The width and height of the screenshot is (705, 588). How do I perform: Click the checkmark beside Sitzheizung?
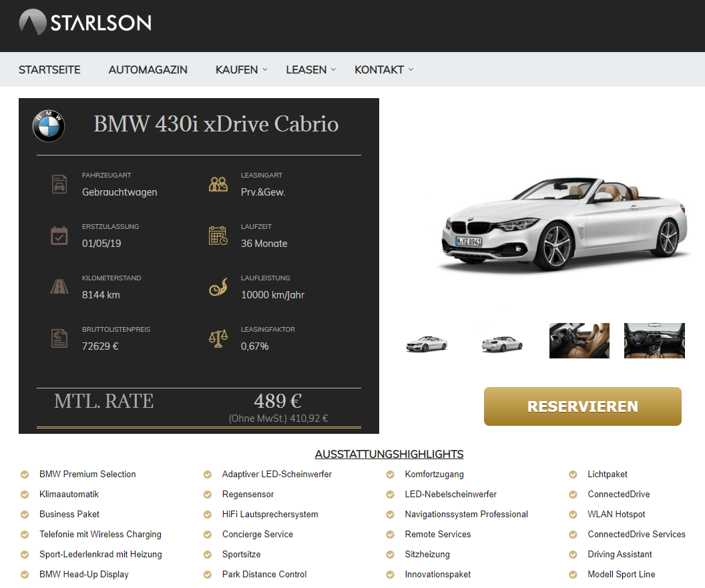coord(391,555)
